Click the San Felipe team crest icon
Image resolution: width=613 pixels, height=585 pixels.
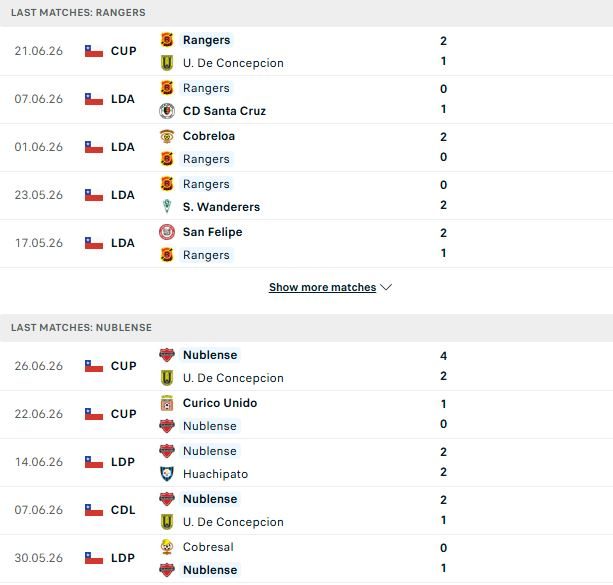[x=167, y=232]
